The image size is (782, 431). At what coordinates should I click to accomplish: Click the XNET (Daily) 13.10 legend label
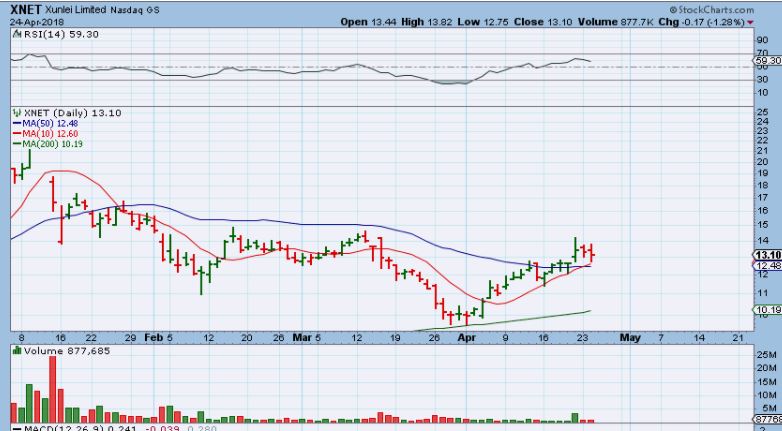[73, 113]
